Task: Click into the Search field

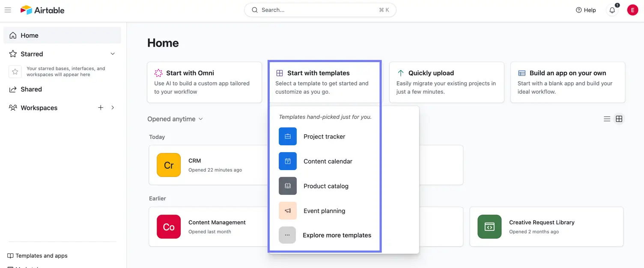Action: click(x=320, y=10)
